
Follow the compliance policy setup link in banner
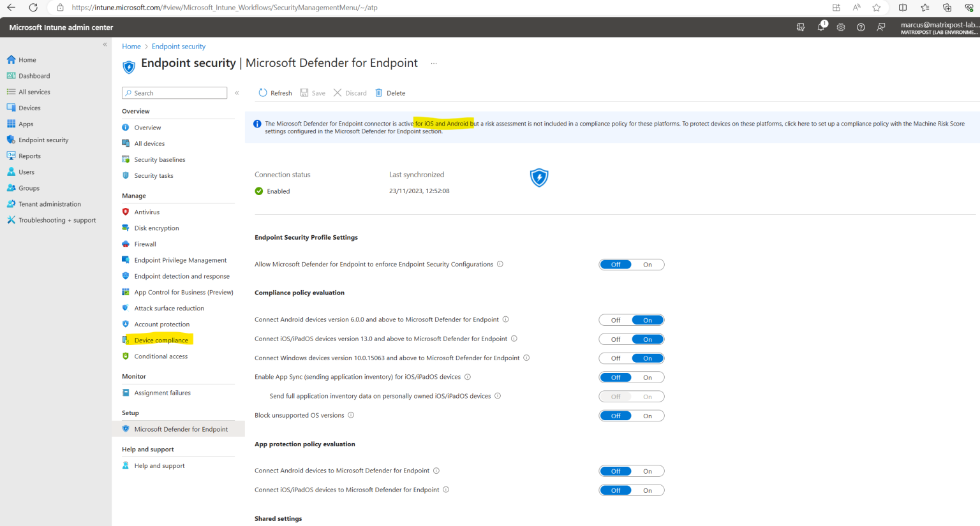(x=795, y=123)
